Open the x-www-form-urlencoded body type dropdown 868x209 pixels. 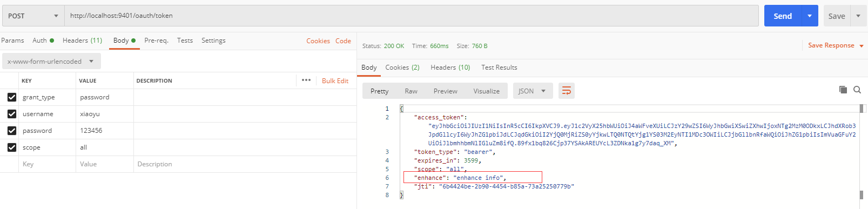pos(51,62)
